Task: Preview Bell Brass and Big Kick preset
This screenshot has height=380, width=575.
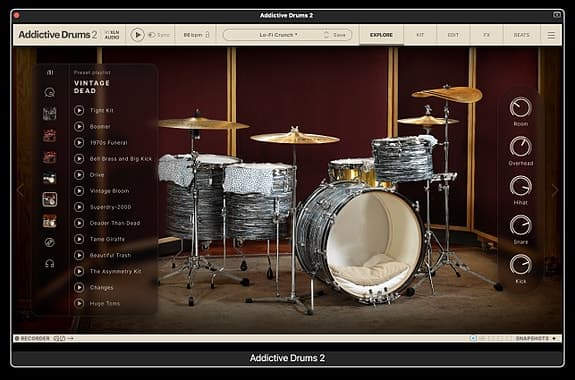Action: 79,158
